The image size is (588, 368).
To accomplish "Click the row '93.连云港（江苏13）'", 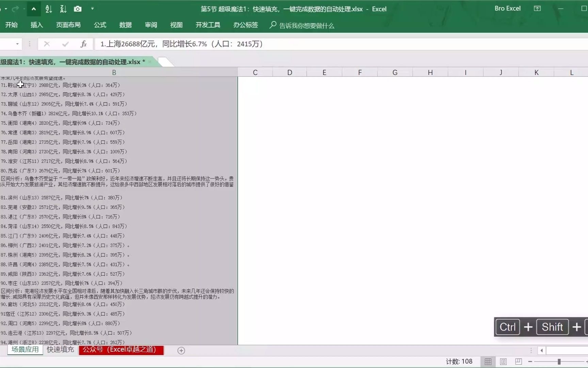I will pos(118,333).
